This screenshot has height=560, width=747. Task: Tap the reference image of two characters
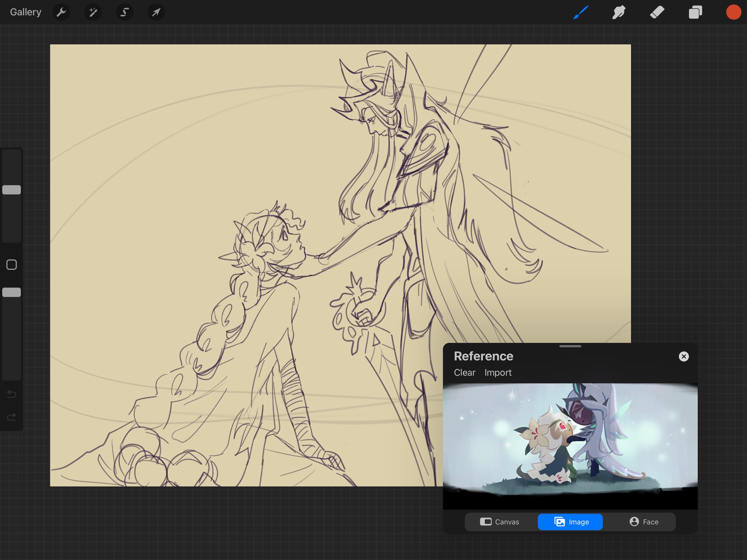click(x=570, y=446)
